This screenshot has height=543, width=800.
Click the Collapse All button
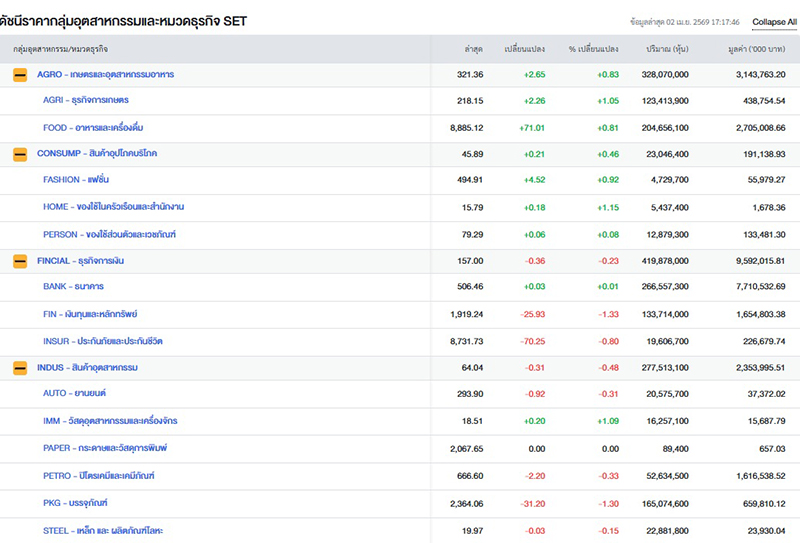pyautogui.click(x=774, y=21)
